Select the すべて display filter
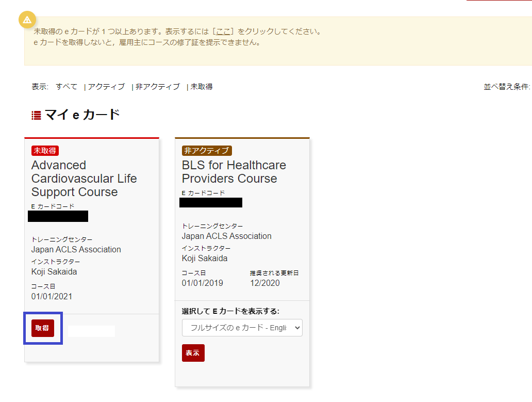The height and width of the screenshot is (402, 532). (x=66, y=87)
